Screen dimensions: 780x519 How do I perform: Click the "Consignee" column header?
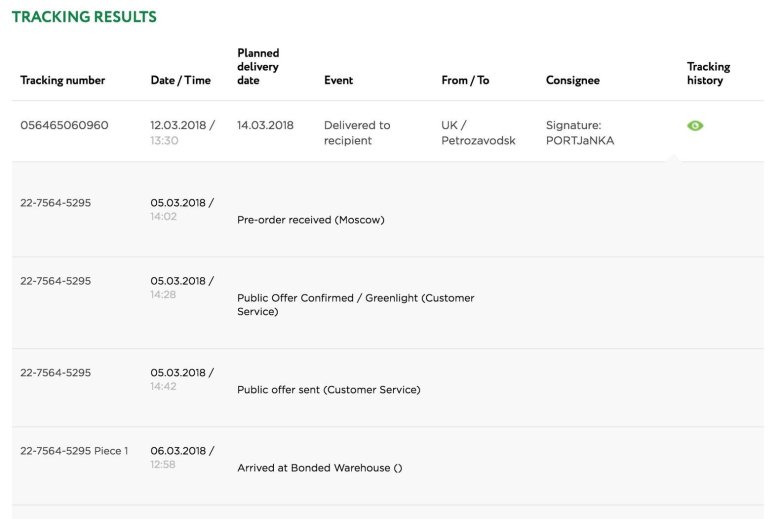(573, 80)
